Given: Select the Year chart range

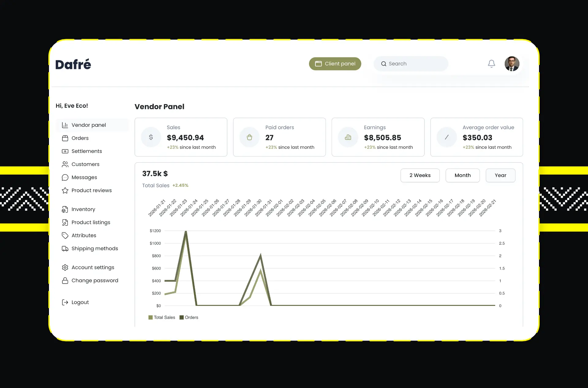Looking at the screenshot, I should point(500,175).
